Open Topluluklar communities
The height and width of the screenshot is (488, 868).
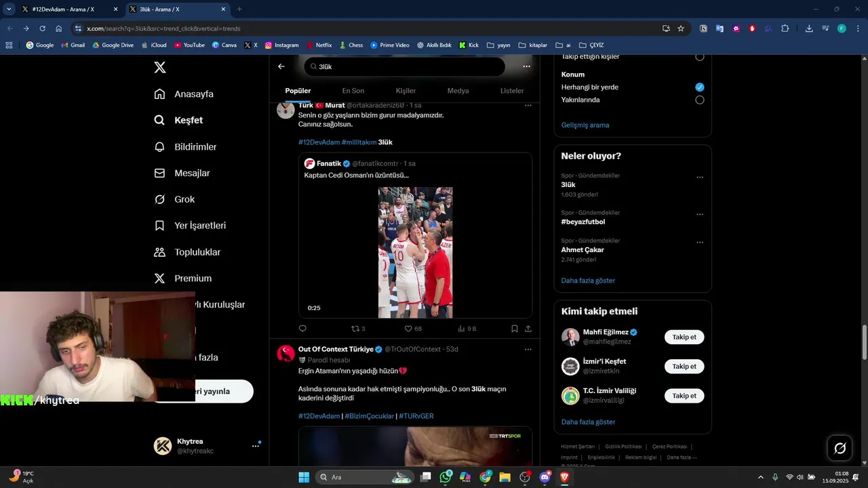click(x=187, y=252)
